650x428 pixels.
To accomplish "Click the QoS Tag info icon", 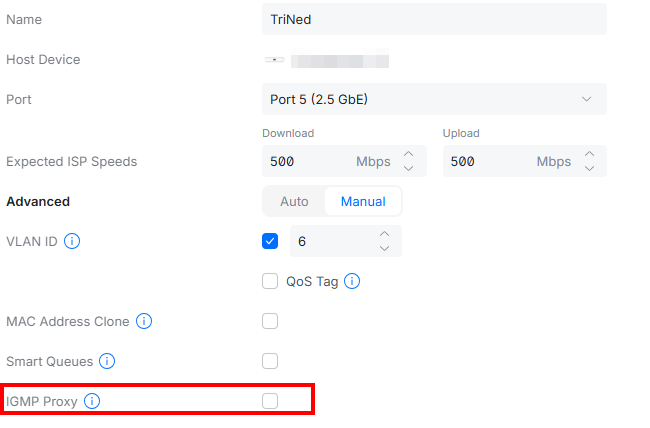I will coord(352,282).
